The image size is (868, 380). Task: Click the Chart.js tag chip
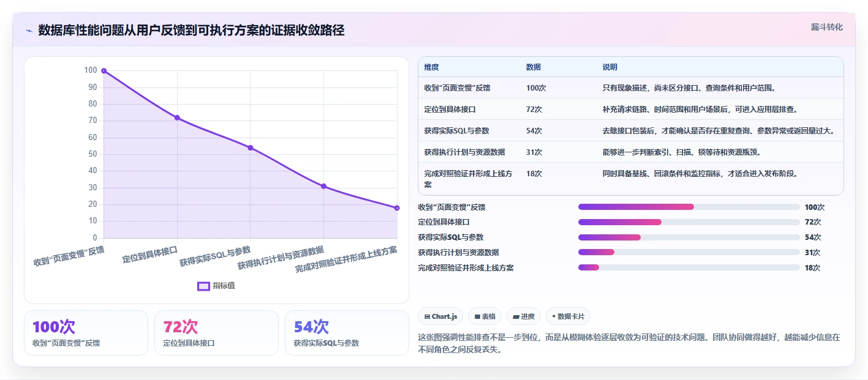click(x=440, y=316)
